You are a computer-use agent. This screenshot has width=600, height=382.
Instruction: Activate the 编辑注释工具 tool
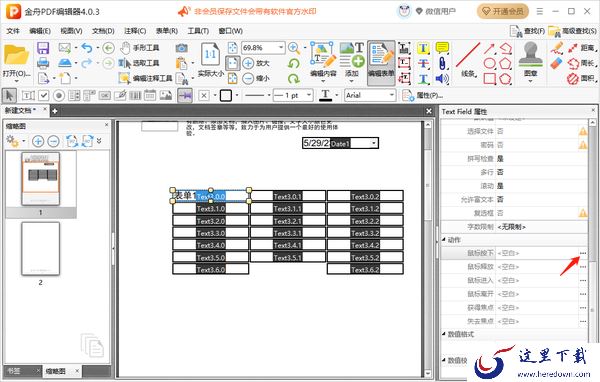145,78
